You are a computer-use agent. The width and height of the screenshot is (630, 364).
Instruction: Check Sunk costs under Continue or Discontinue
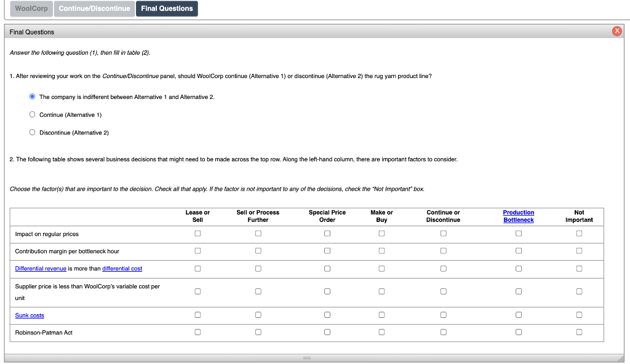pyautogui.click(x=443, y=314)
